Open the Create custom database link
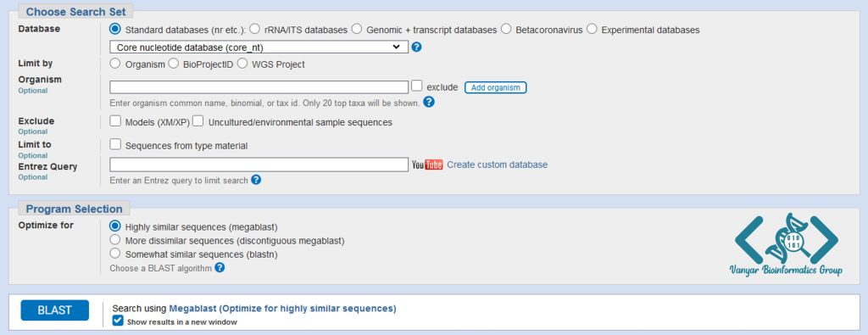This screenshot has height=335, width=868. [497, 165]
